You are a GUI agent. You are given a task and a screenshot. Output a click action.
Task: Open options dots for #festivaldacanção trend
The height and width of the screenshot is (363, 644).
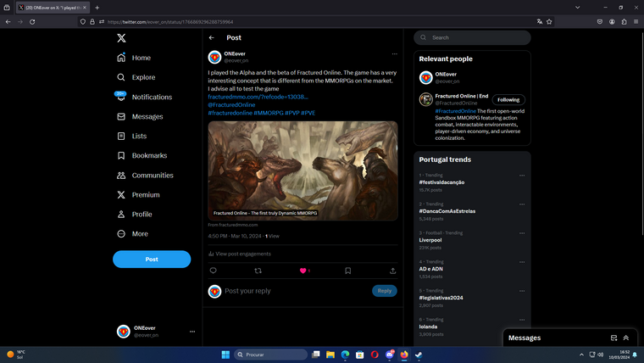[522, 176]
